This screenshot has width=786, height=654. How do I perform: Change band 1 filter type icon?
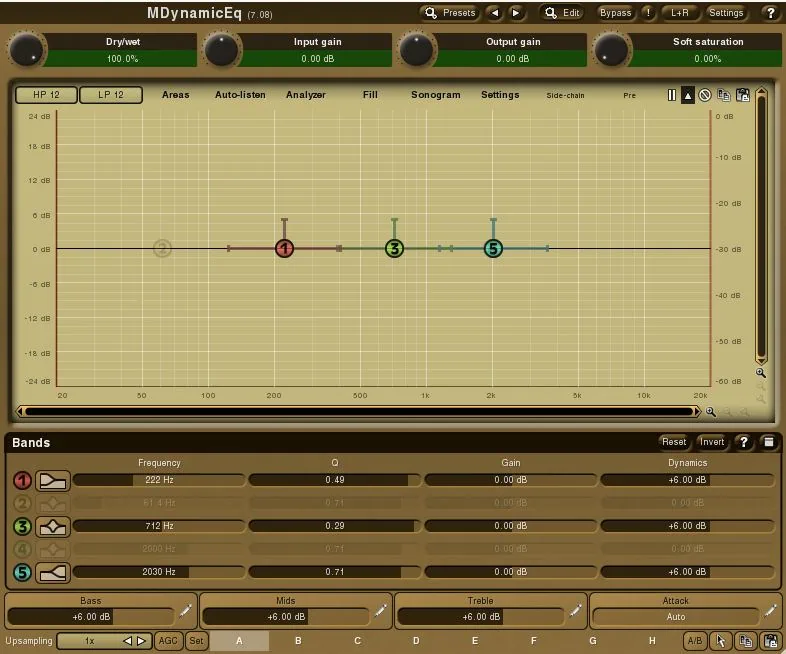53,481
